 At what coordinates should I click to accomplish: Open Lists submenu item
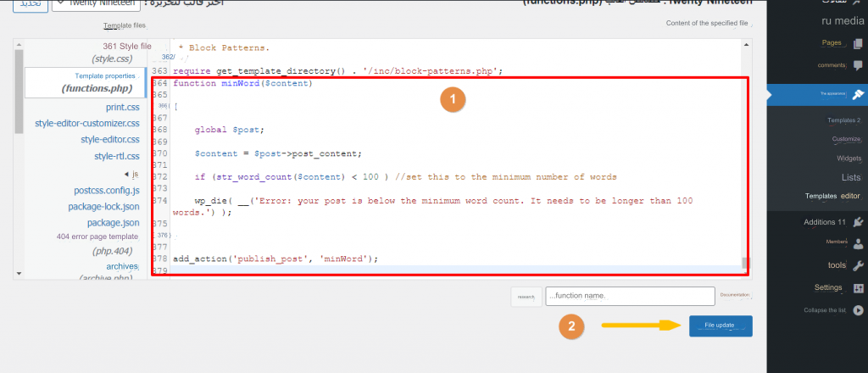pos(851,177)
